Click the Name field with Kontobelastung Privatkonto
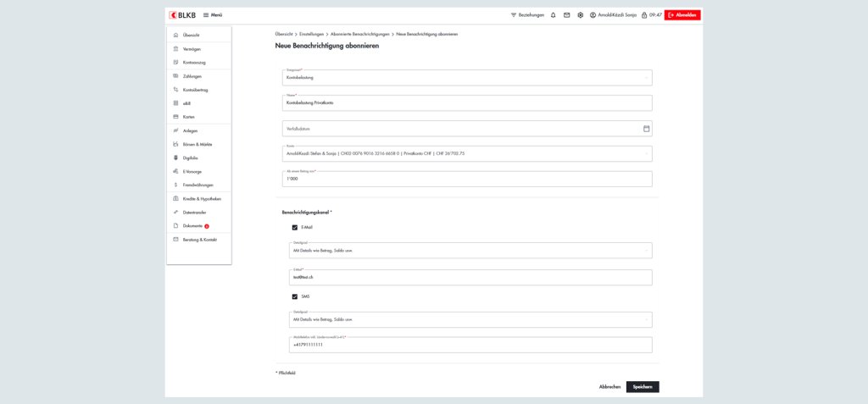Image resolution: width=868 pixels, height=404 pixels. click(x=467, y=103)
